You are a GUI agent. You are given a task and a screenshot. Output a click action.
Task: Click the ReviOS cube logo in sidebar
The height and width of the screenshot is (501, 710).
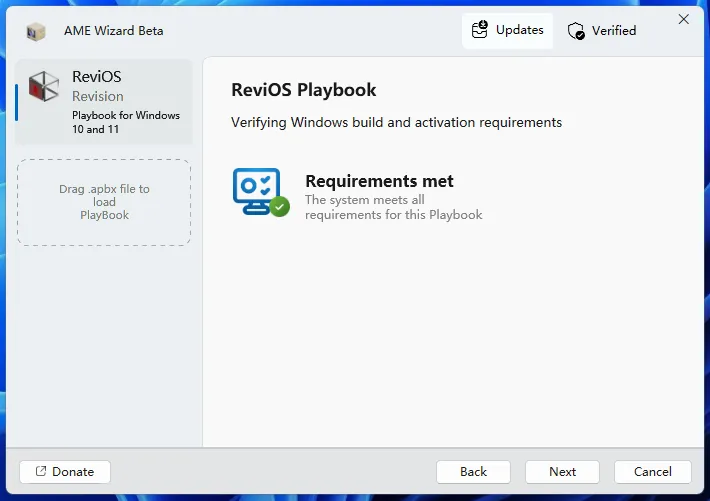click(x=44, y=87)
